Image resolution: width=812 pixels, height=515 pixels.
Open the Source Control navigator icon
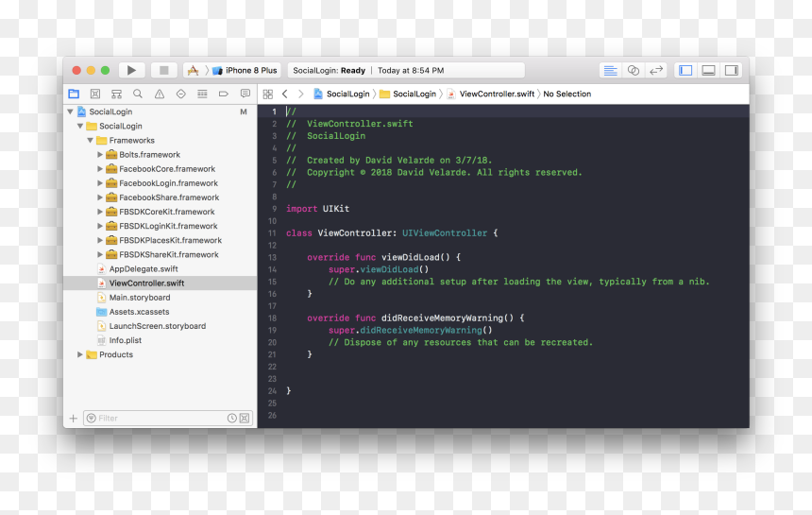[95, 94]
